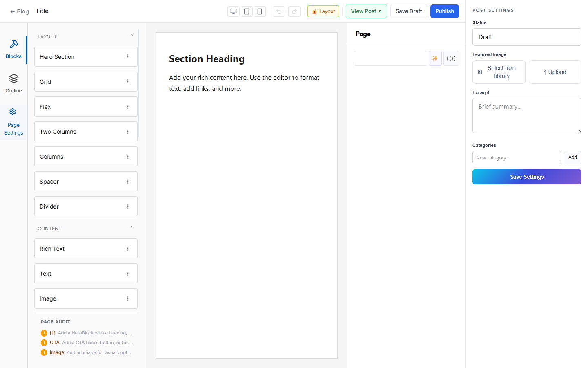This screenshot has height=368, width=588.
Task: Select the Spacer block
Action: (x=86, y=182)
